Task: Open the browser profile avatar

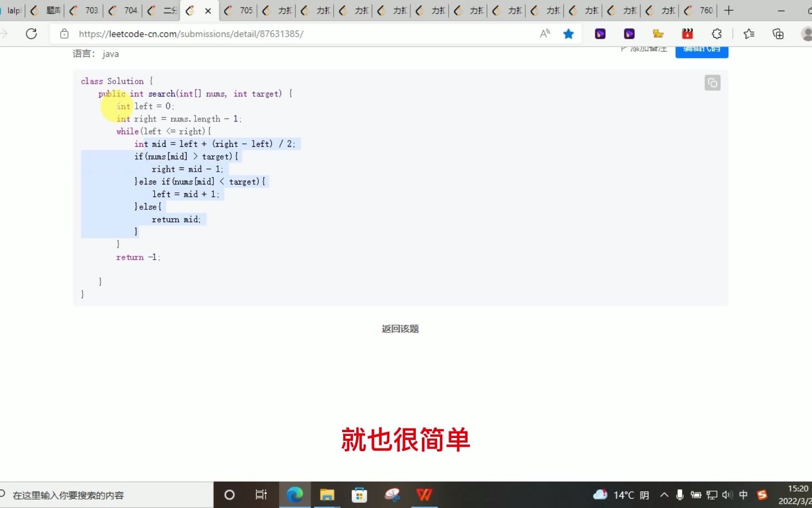Action: click(x=807, y=33)
